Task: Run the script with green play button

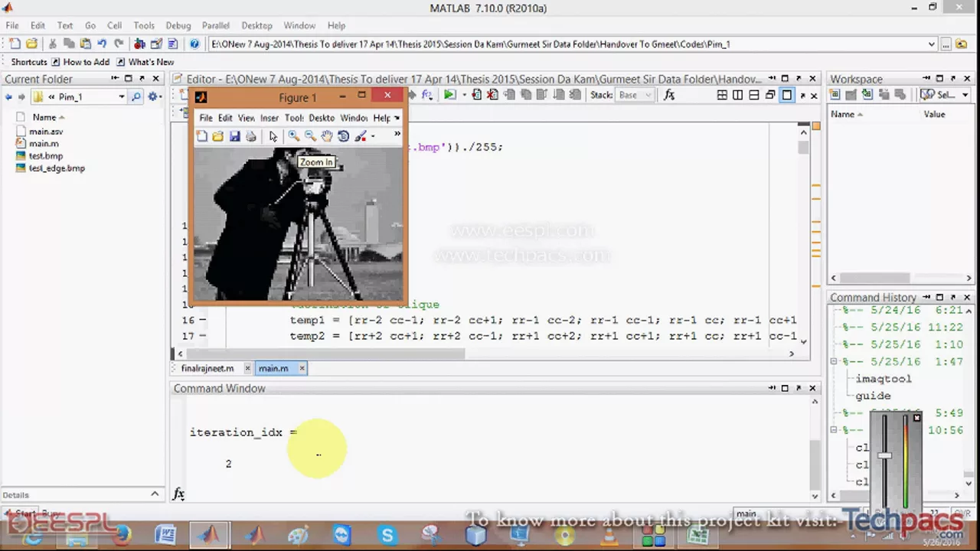Action: (x=449, y=95)
